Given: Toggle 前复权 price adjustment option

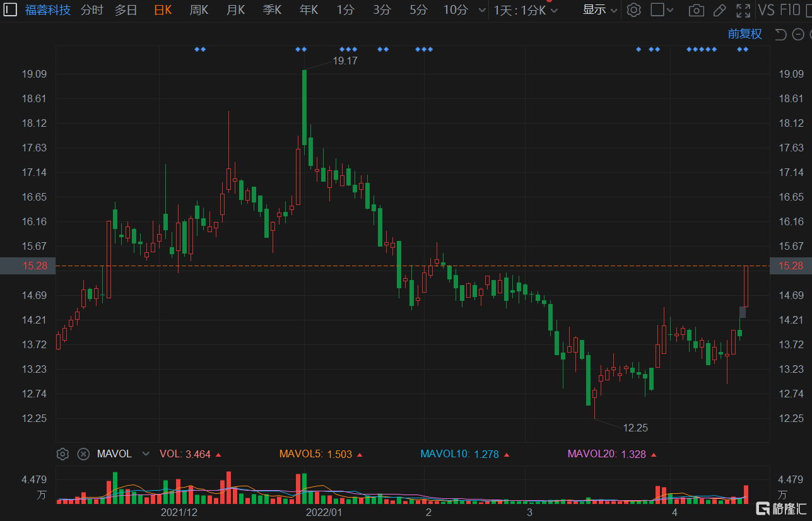Looking at the screenshot, I should point(744,34).
